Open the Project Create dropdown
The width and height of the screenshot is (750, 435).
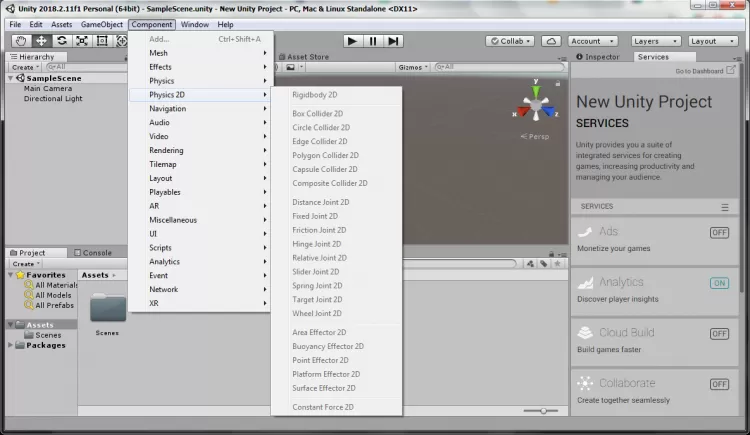tap(25, 264)
